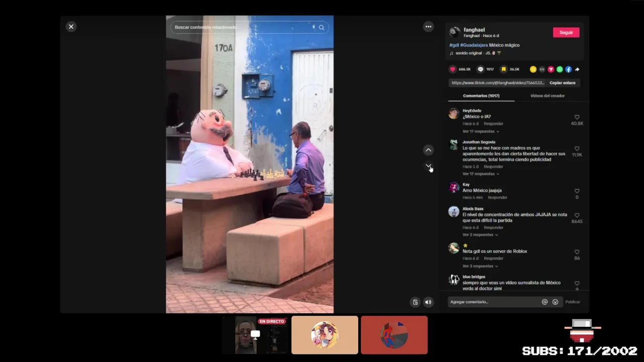
Task: Open the emoji picker icon
Action: [555, 302]
